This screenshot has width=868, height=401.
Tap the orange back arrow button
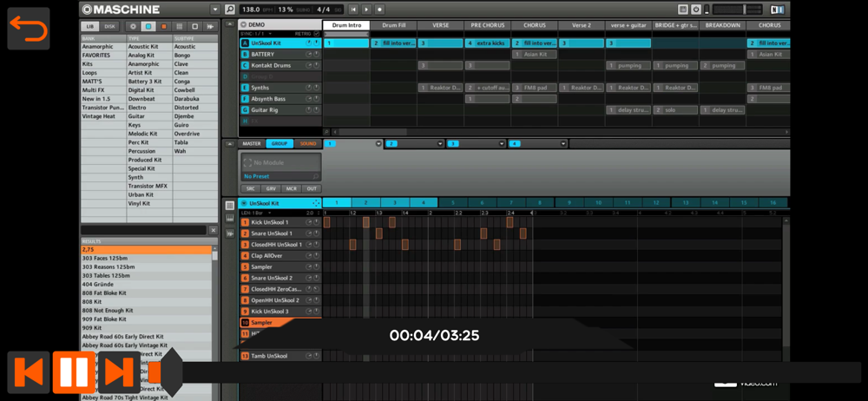pyautogui.click(x=29, y=30)
